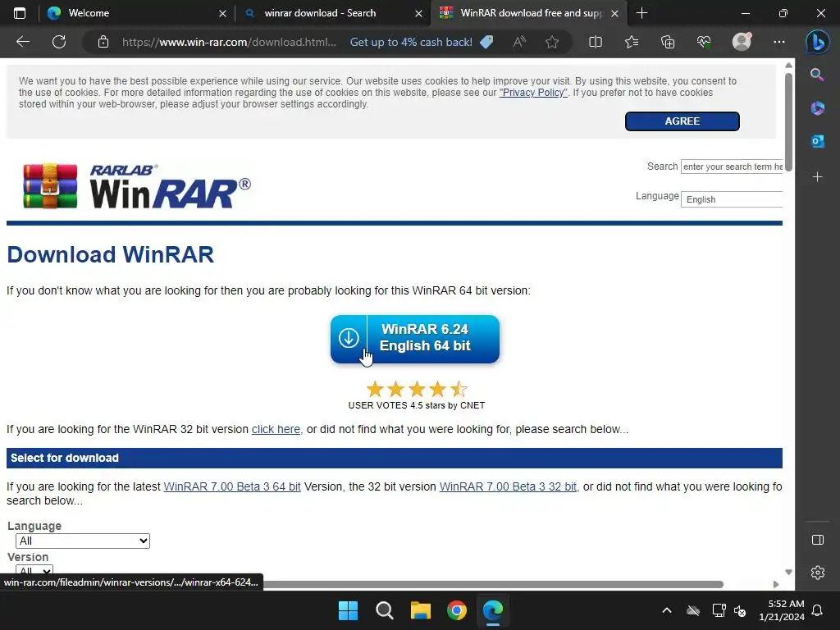Follow the 32 bit click here link
Image resolution: width=840 pixels, height=630 pixels.
point(276,429)
